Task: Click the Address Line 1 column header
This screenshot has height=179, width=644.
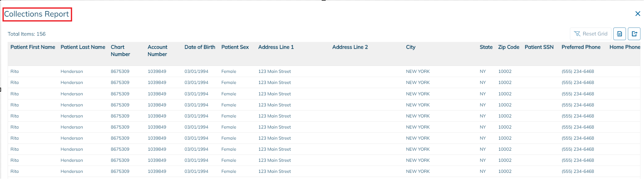Action: coord(276,47)
